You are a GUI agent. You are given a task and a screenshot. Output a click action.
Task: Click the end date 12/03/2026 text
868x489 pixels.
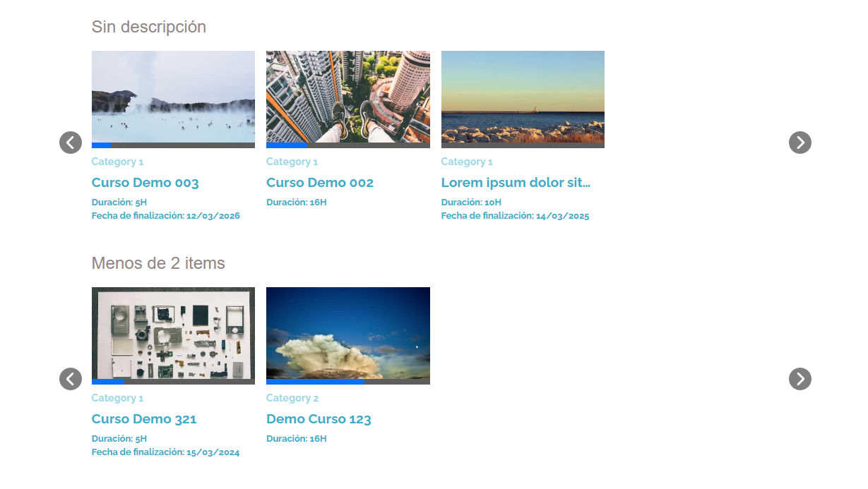click(213, 216)
